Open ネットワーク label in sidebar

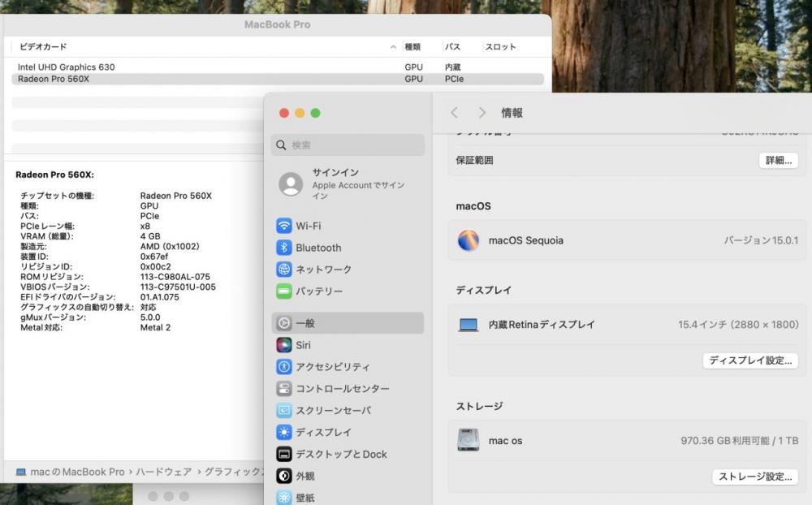(x=324, y=270)
